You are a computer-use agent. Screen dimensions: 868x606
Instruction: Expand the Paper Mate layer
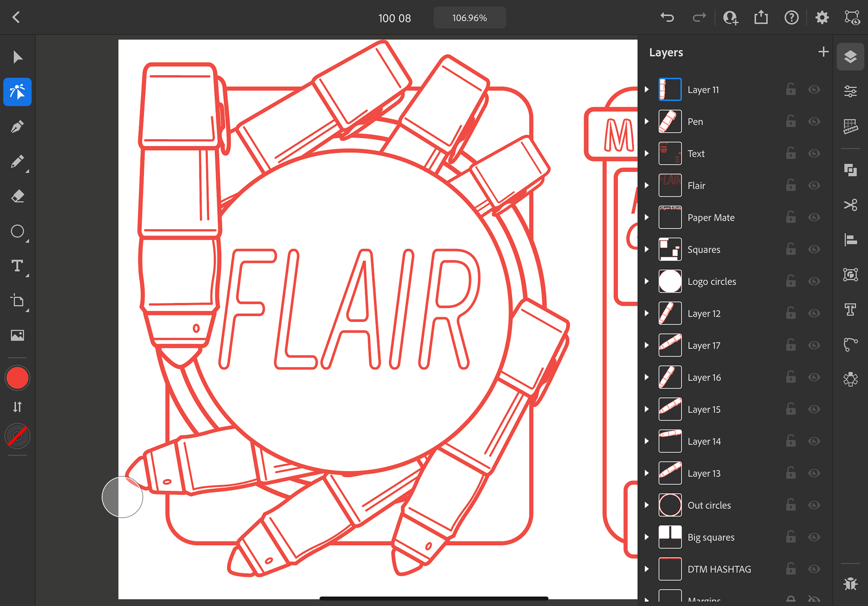tap(647, 217)
